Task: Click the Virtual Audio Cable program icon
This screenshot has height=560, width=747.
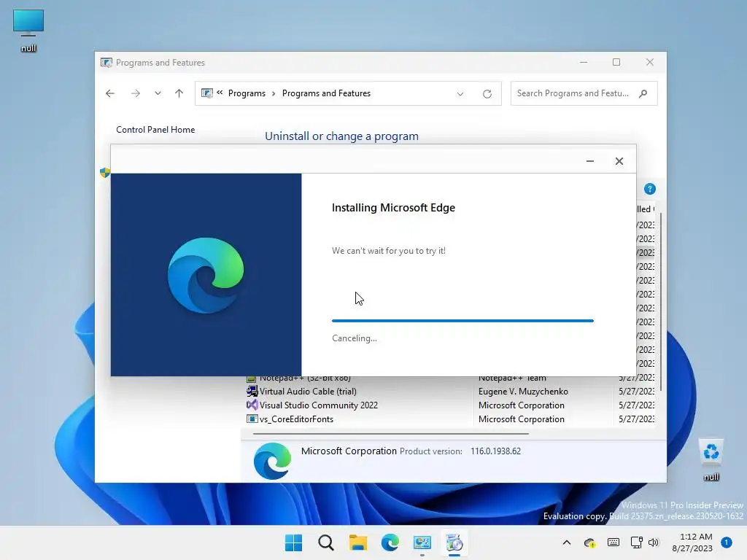Action: point(252,392)
